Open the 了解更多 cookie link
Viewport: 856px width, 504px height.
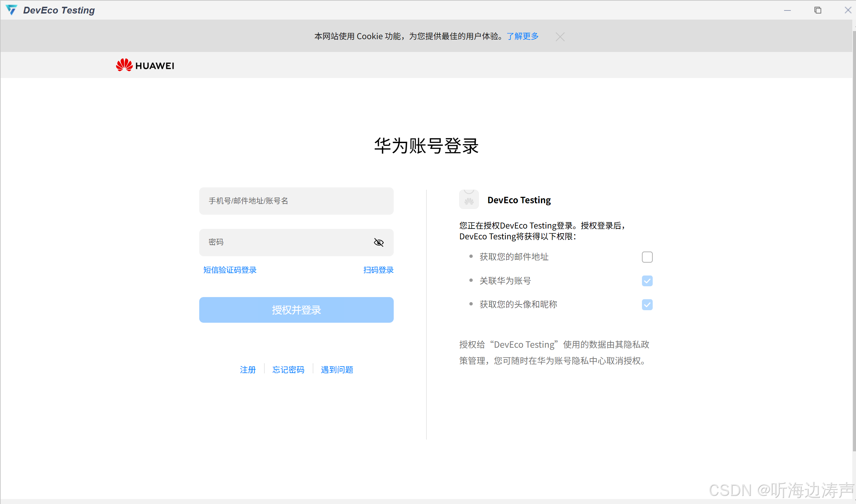coord(522,36)
